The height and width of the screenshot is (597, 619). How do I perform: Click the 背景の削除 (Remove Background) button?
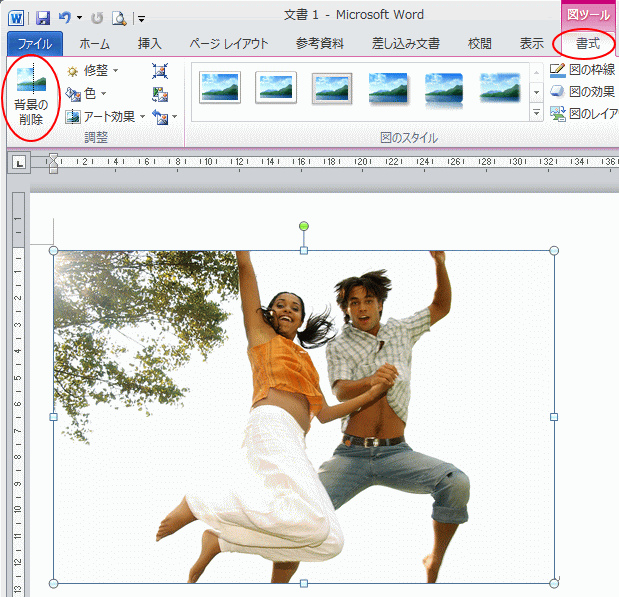31,98
